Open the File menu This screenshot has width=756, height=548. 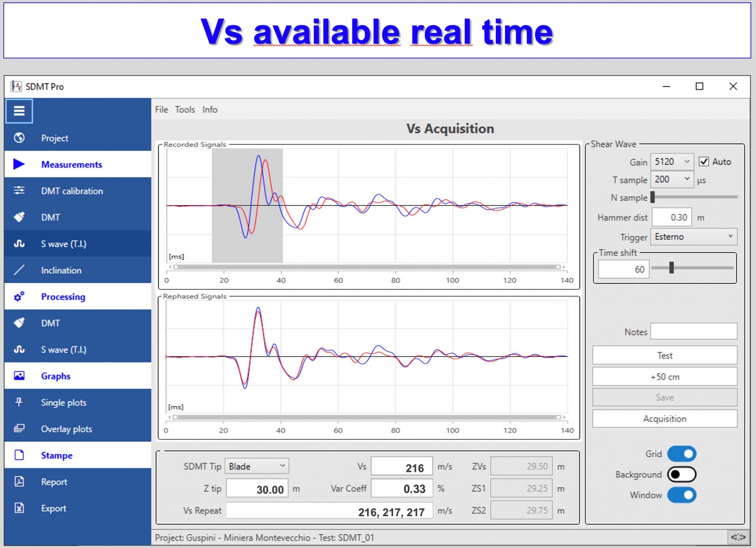click(x=161, y=110)
